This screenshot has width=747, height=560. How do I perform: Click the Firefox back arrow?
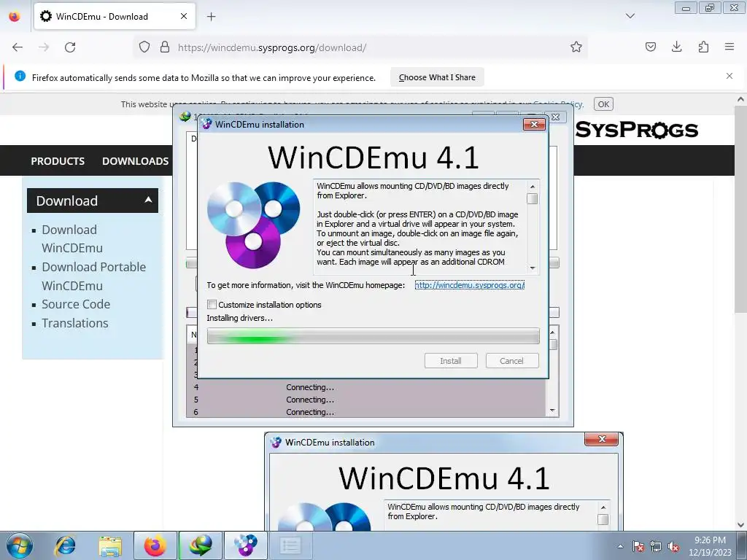point(18,47)
